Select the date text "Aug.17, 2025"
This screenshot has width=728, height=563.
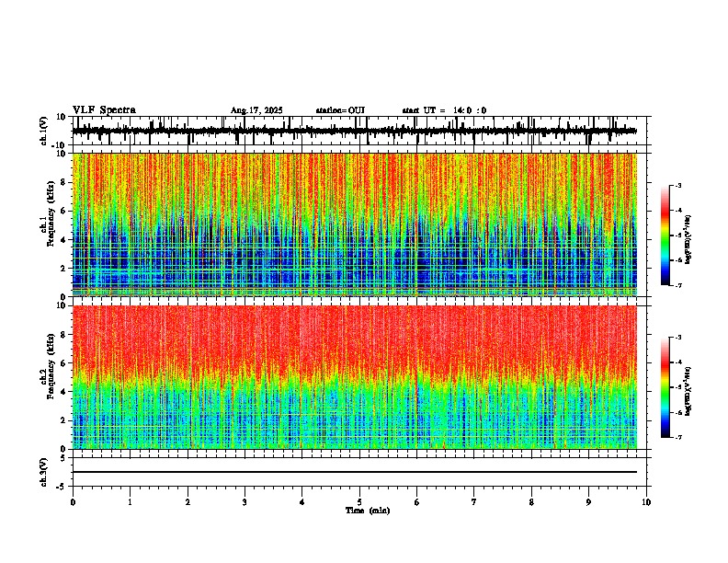[256, 110]
